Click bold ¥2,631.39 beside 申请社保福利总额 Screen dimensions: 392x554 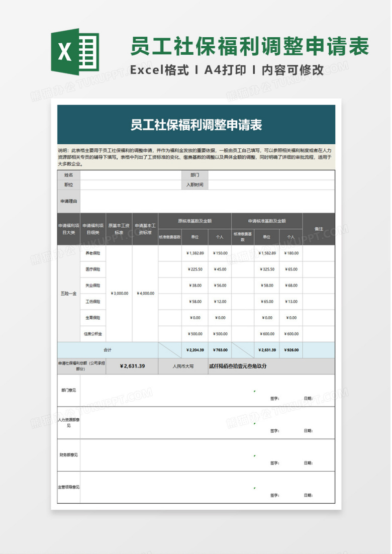[132, 366]
